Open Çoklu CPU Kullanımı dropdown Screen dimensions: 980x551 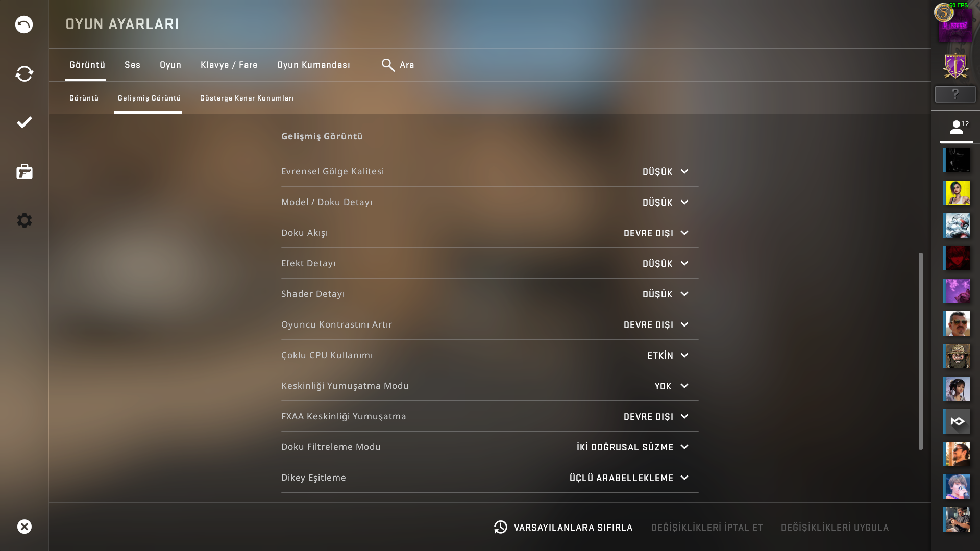pos(668,356)
